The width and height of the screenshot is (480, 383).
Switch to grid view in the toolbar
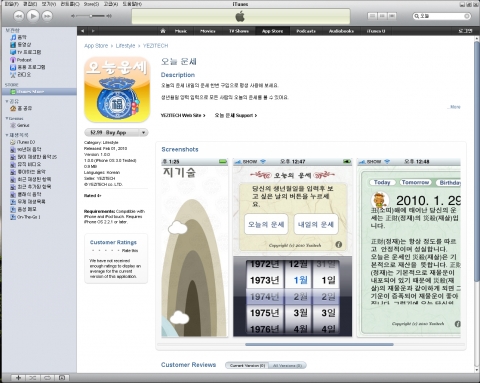click(x=382, y=16)
